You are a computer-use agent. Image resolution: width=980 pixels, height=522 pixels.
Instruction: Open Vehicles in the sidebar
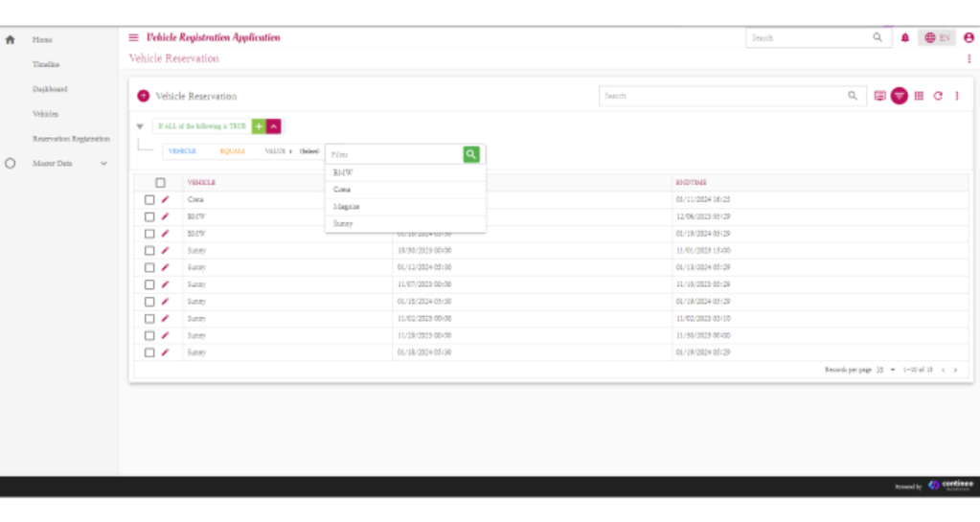45,114
